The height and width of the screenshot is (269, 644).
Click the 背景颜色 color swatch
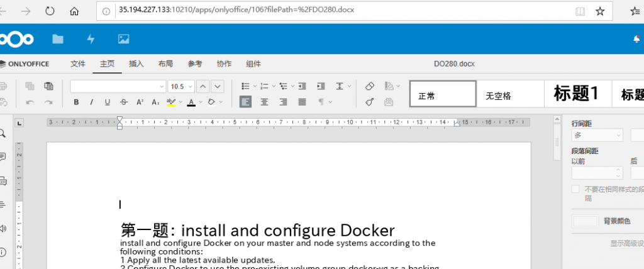pyautogui.click(x=585, y=221)
